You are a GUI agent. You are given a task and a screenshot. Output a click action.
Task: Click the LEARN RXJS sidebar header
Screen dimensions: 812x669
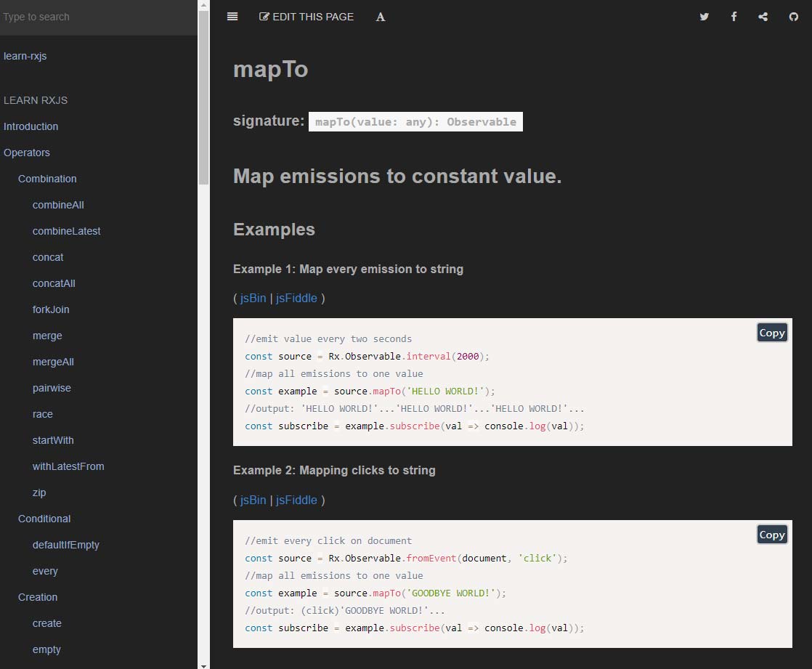35,100
